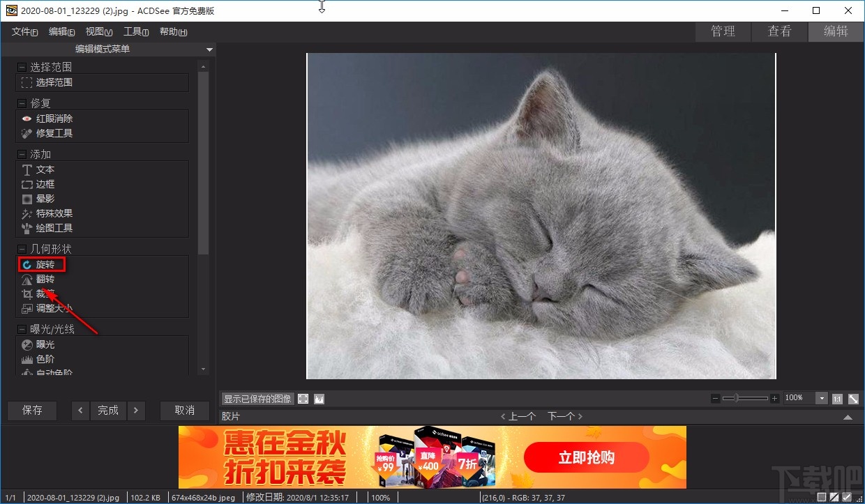Click the ACDSee app icon in title bar
The width and height of the screenshot is (865, 504).
[10, 10]
